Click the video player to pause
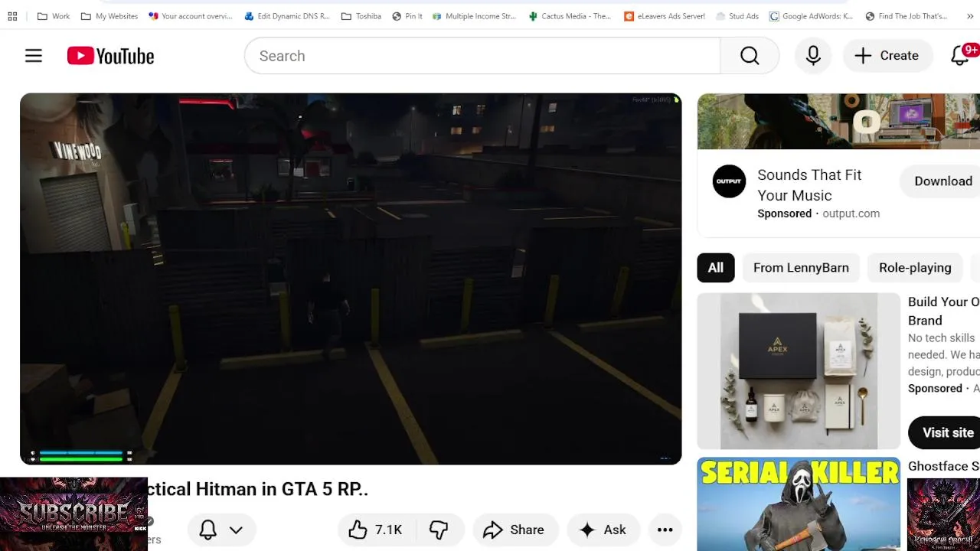Screen dimensions: 980x551 (351, 279)
